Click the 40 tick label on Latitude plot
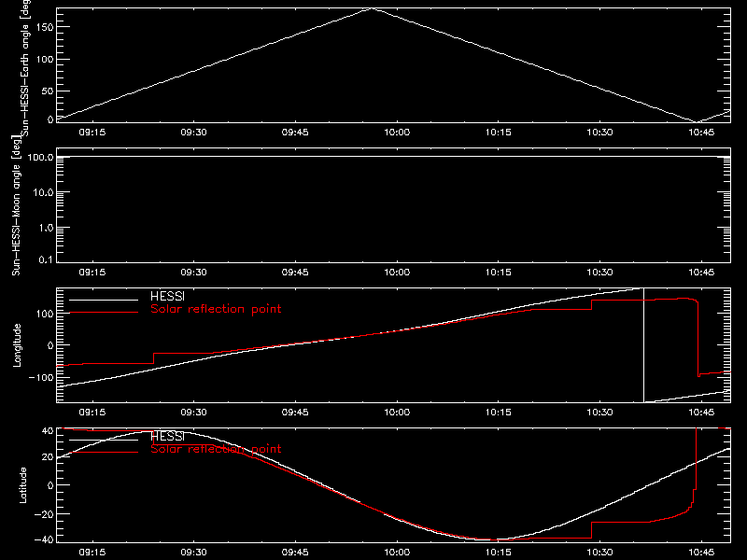Screen dimensions: 747x560 pos(48,430)
